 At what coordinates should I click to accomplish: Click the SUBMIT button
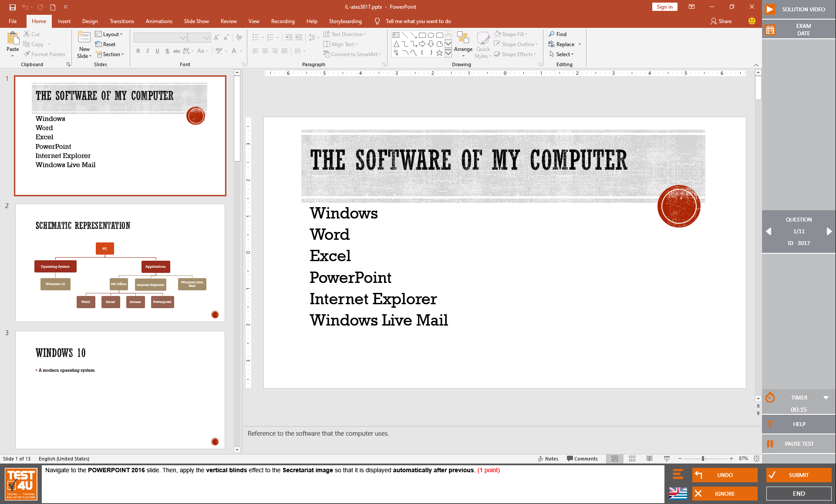pos(799,475)
